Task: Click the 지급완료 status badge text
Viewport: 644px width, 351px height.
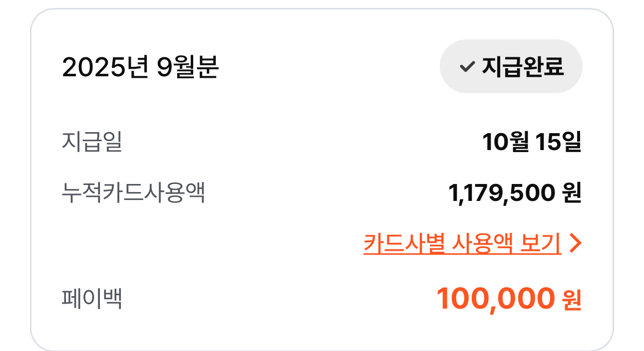Action: point(522,67)
